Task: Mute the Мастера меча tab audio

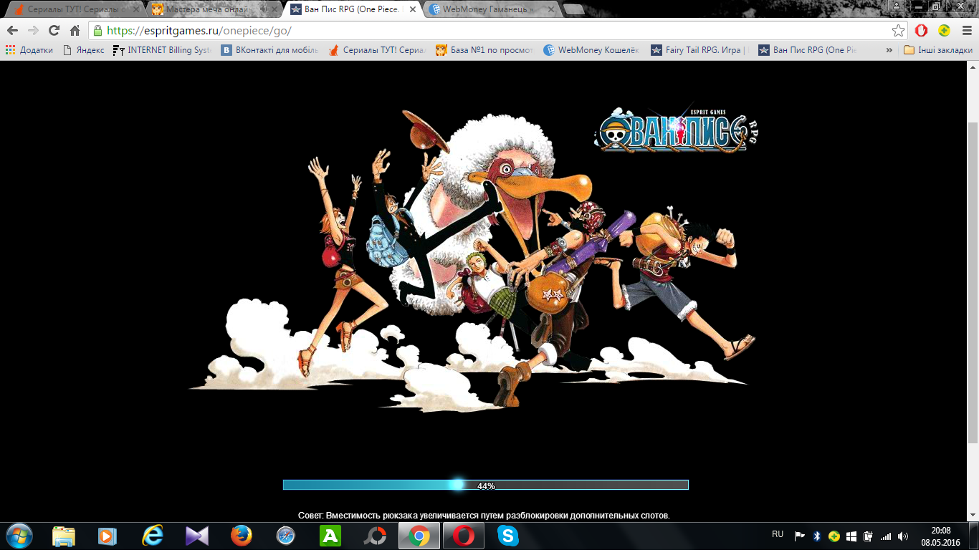Action: [264, 10]
